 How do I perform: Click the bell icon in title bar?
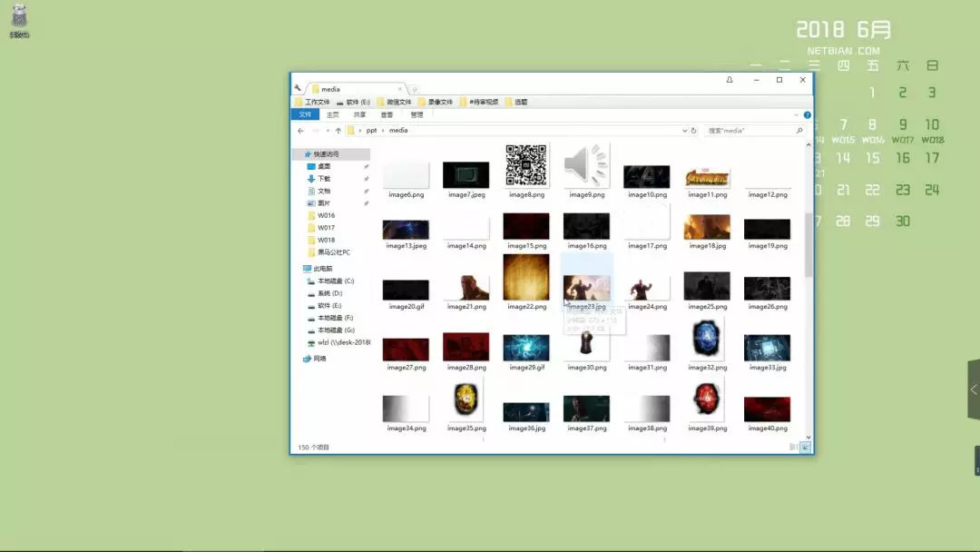[729, 80]
